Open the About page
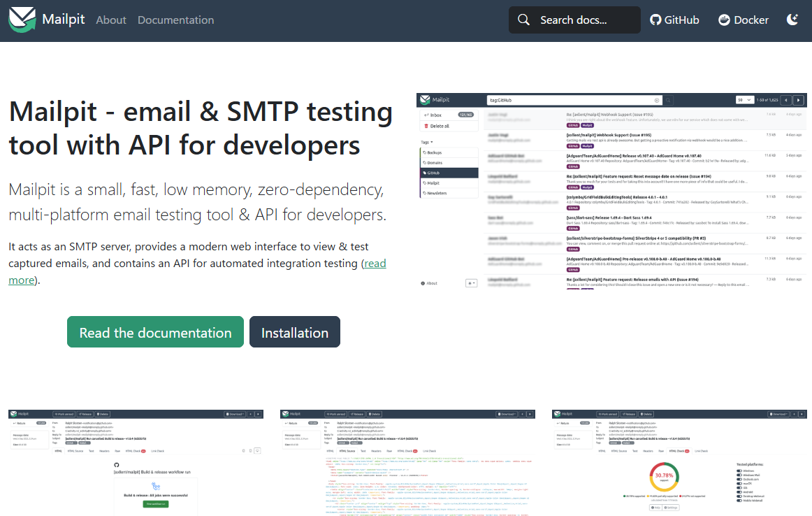The image size is (812, 516). pos(111,20)
